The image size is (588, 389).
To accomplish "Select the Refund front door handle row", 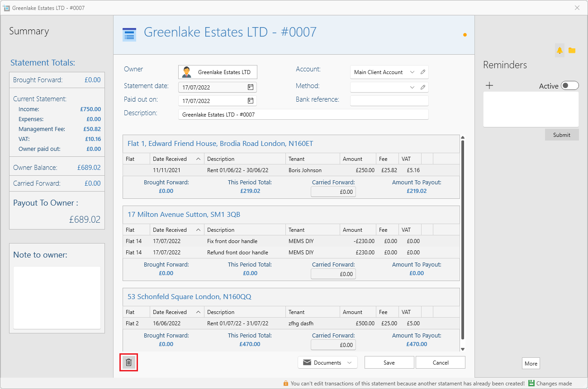I will pyautogui.click(x=291, y=253).
